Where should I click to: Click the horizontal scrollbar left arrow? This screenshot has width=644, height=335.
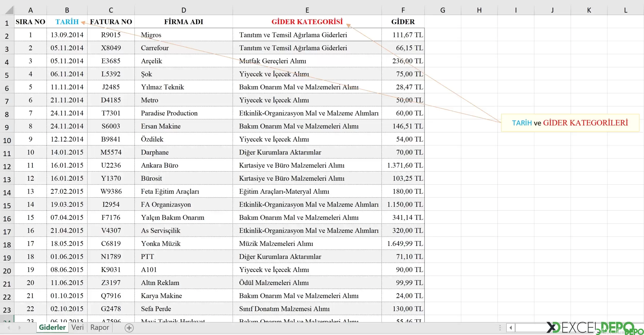(511, 328)
